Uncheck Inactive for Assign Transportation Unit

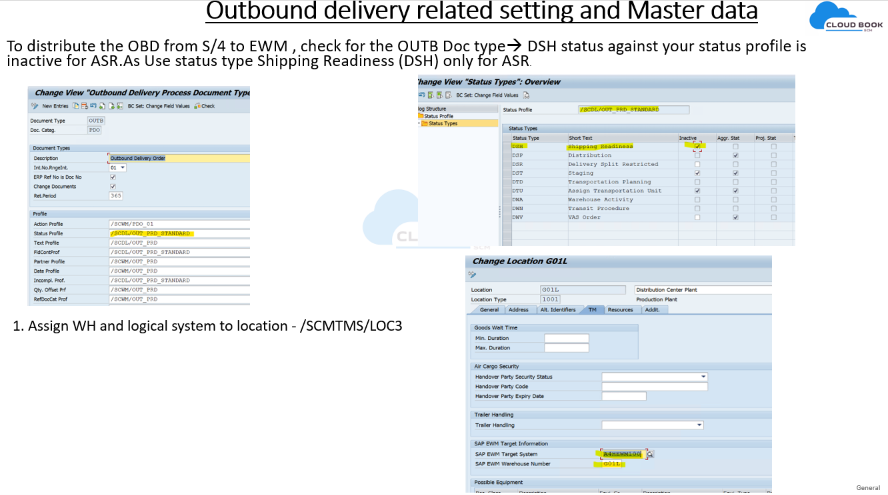pyautogui.click(x=697, y=191)
